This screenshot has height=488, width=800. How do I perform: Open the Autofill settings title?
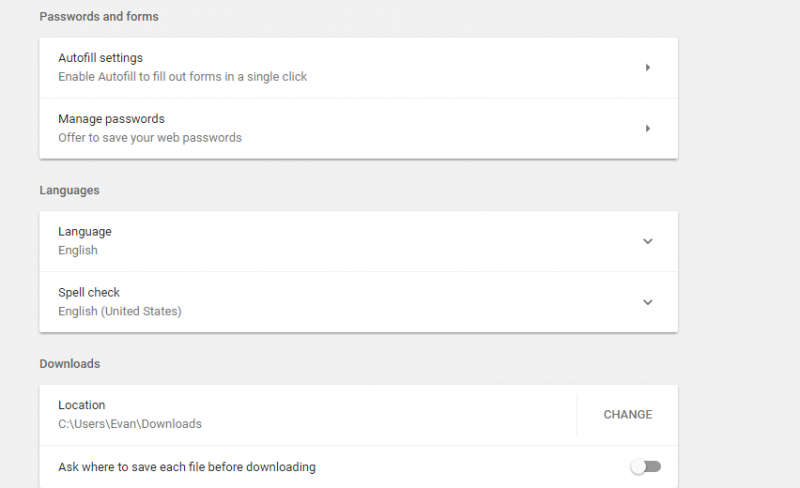click(100, 58)
